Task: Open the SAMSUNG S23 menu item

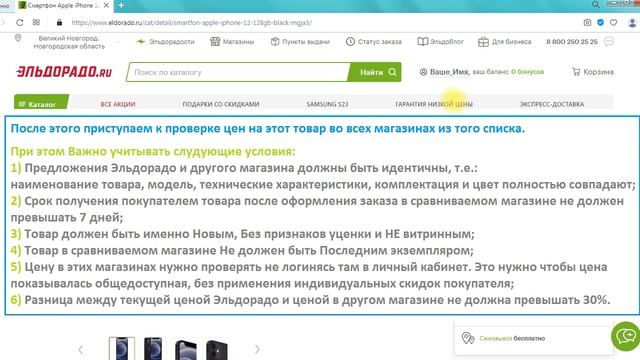Action: pos(327,104)
